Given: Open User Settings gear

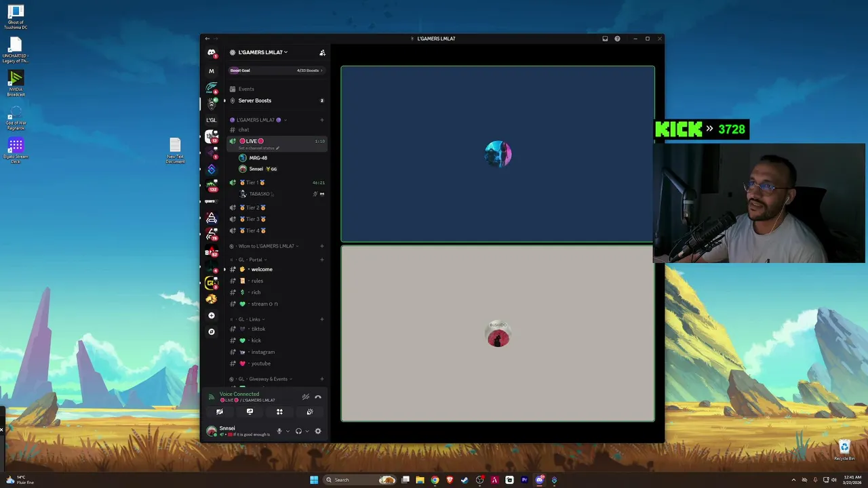Looking at the screenshot, I should click(318, 431).
